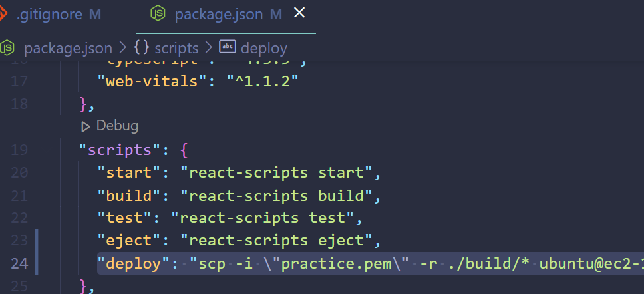Click the "^1.1.2" version value
Image resolution: width=644 pixels, height=294 pixels.
point(262,81)
